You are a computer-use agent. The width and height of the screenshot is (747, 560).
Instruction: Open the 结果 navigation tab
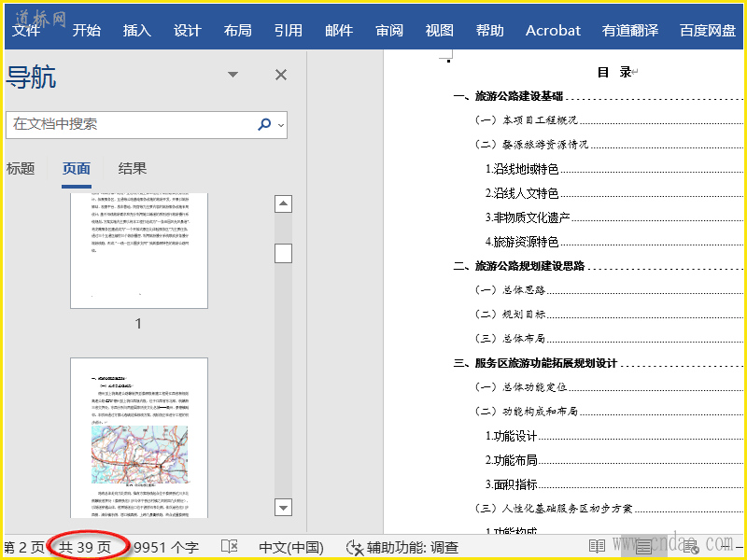tap(133, 169)
